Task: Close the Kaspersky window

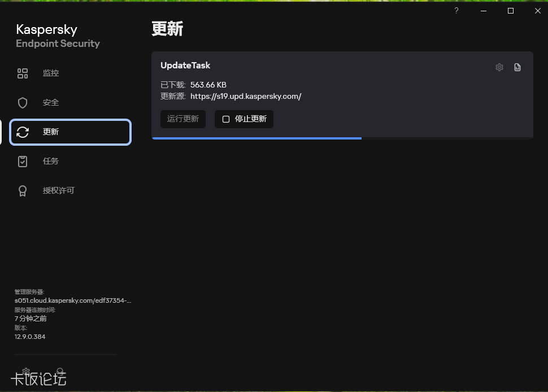Action: pos(538,11)
